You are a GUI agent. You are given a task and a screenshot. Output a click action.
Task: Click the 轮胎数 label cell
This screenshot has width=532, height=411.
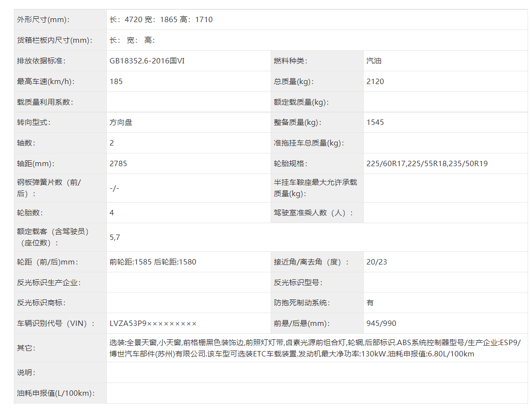pos(30,213)
